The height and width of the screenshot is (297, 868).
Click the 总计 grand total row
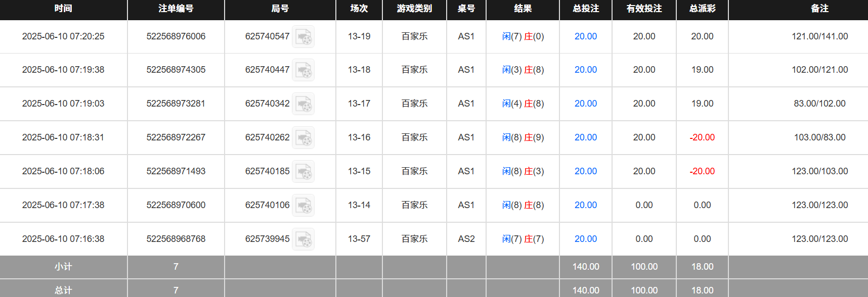tap(64, 290)
